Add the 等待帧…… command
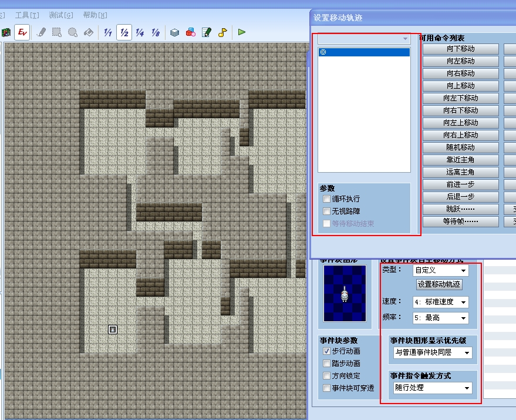The image size is (516, 420). click(x=460, y=221)
